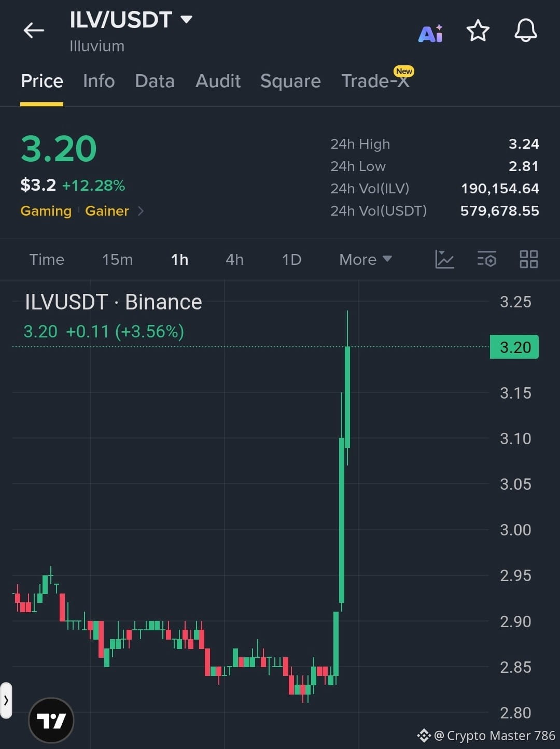This screenshot has width=560, height=749.
Task: Click the Illuvium subtitle text
Action: pyautogui.click(x=97, y=46)
